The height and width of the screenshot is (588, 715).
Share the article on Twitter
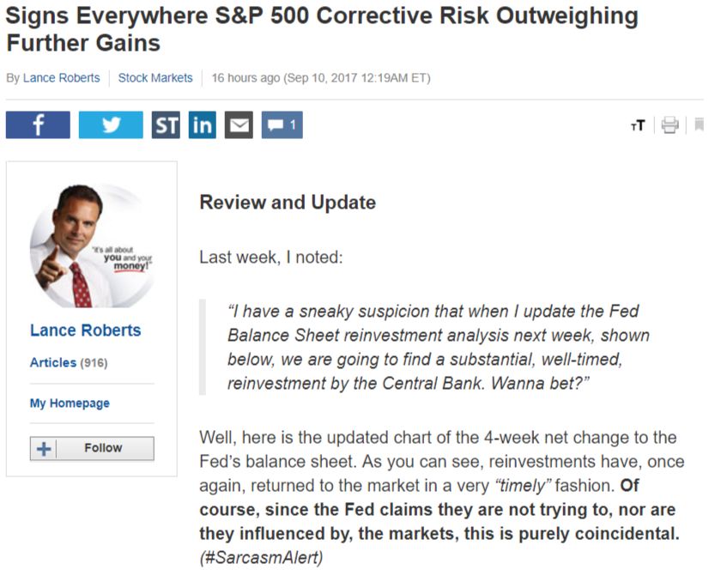click(111, 125)
